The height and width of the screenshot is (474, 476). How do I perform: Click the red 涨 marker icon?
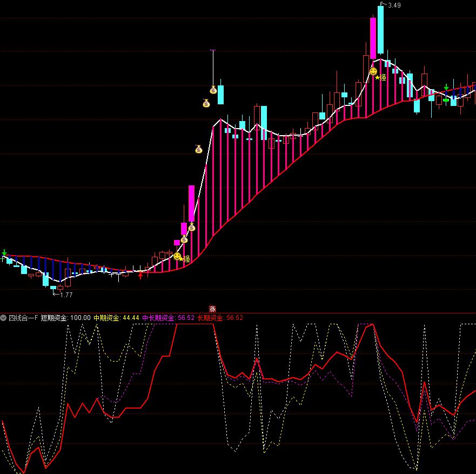pos(212,309)
